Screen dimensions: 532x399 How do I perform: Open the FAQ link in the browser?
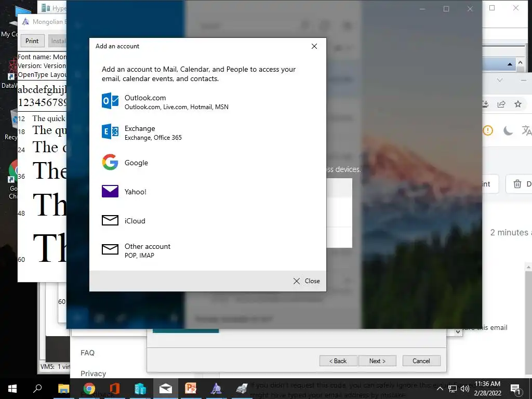click(87, 353)
